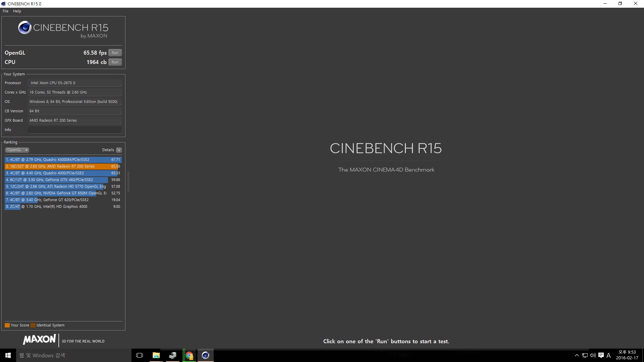Select ranking row NVIDIA GeForce GT 650M
The width and height of the screenshot is (644, 362).
[x=63, y=193]
